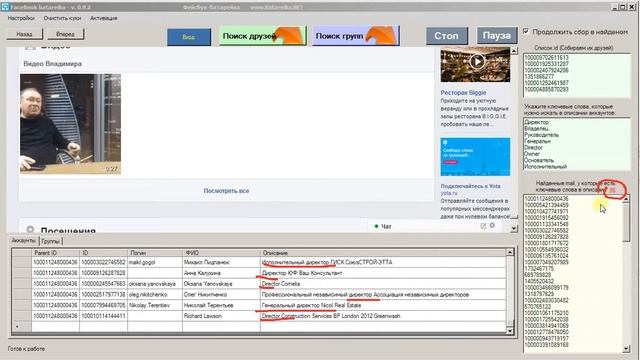Open the Ресторан Biggie ad link
The height and width of the screenshot is (360, 640).
pos(463,93)
